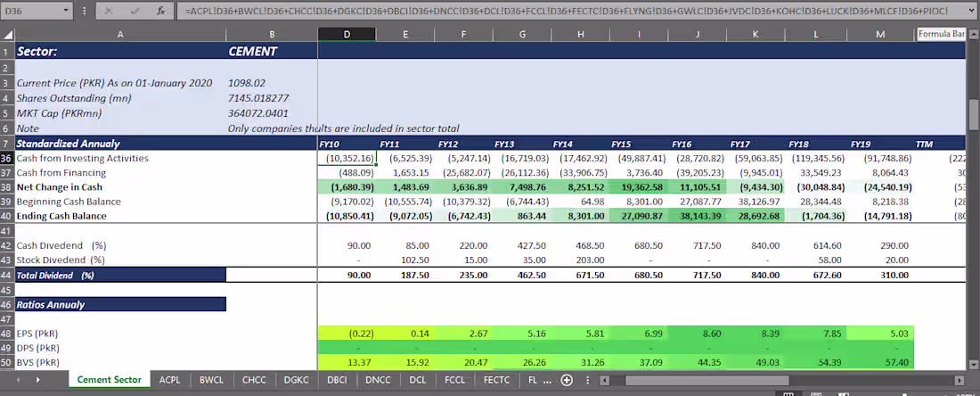Select the Note text about sector total

pos(344,128)
